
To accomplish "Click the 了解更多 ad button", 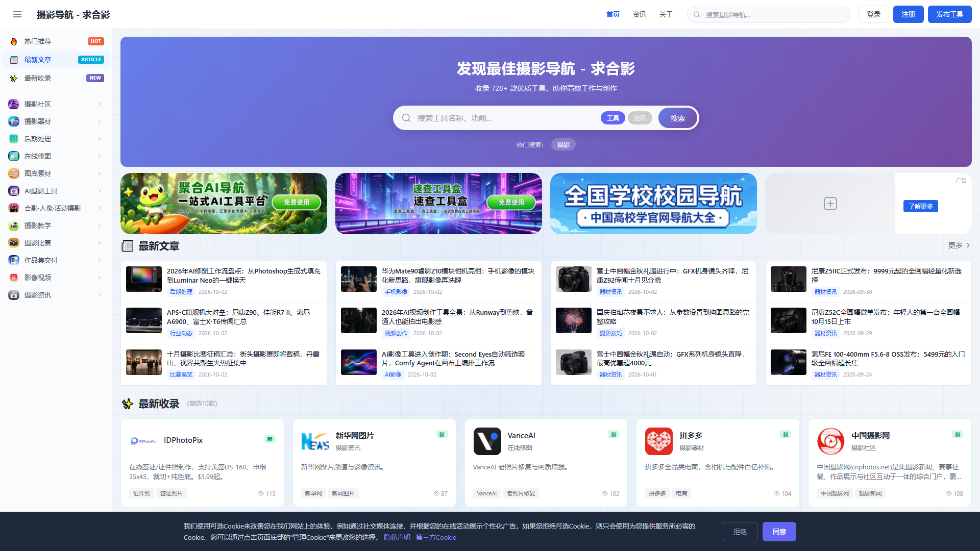I will click(921, 206).
